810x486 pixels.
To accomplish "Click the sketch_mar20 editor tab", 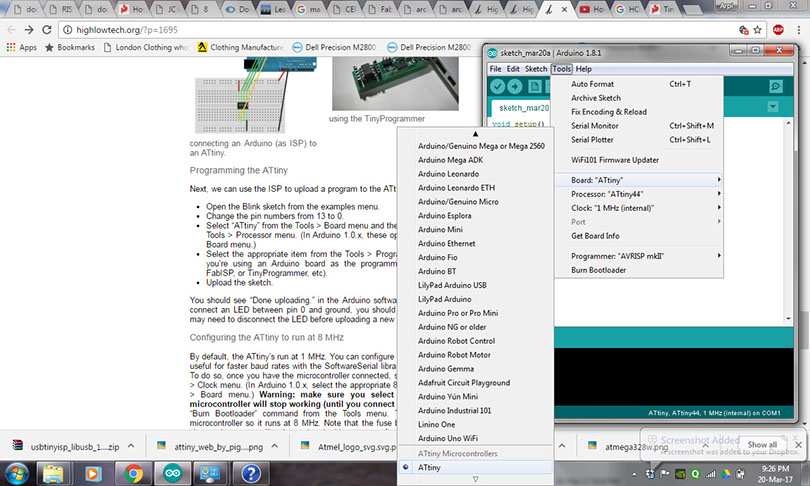I will coord(521,108).
